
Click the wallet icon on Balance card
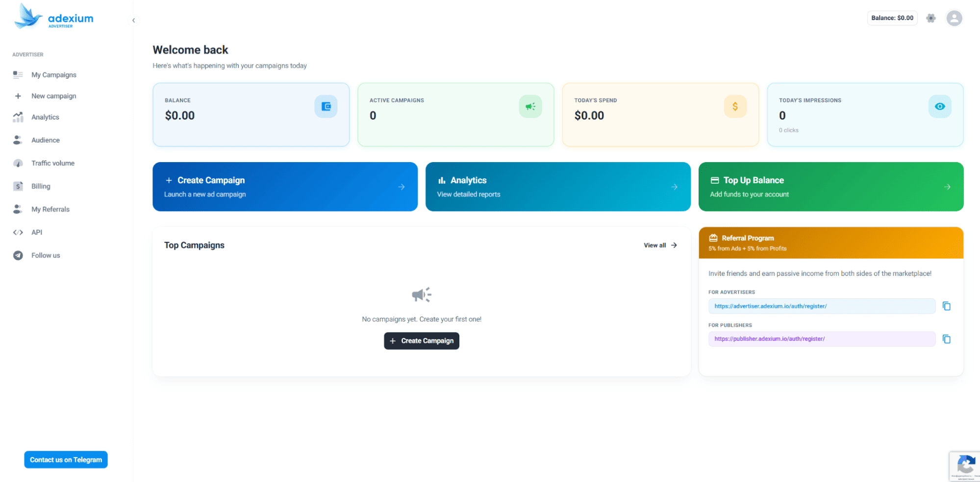[x=326, y=106]
